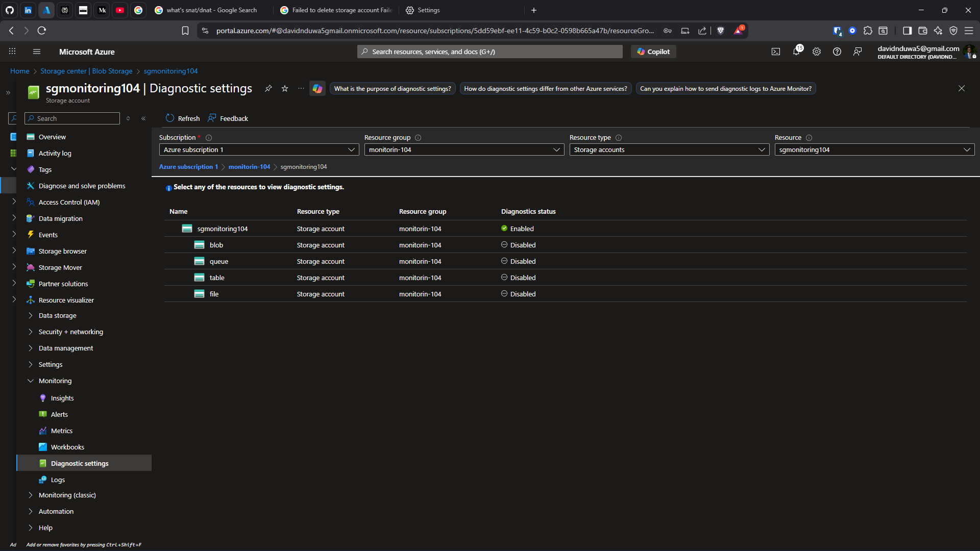Click the Subscription info icon
Image resolution: width=980 pixels, height=551 pixels.
point(209,138)
